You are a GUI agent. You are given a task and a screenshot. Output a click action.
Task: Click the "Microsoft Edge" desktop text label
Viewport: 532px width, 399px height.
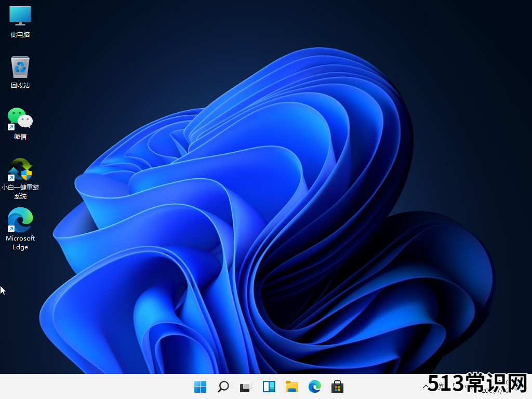point(20,243)
